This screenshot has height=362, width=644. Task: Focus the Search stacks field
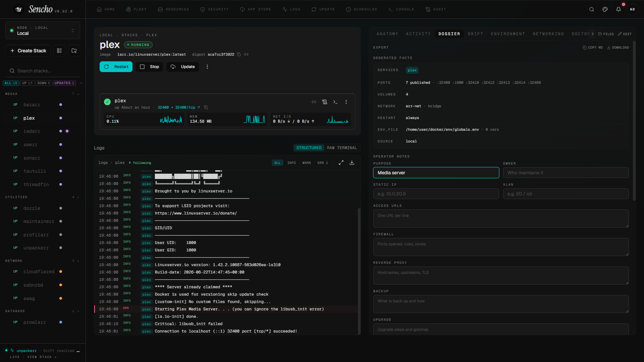[x=43, y=71]
